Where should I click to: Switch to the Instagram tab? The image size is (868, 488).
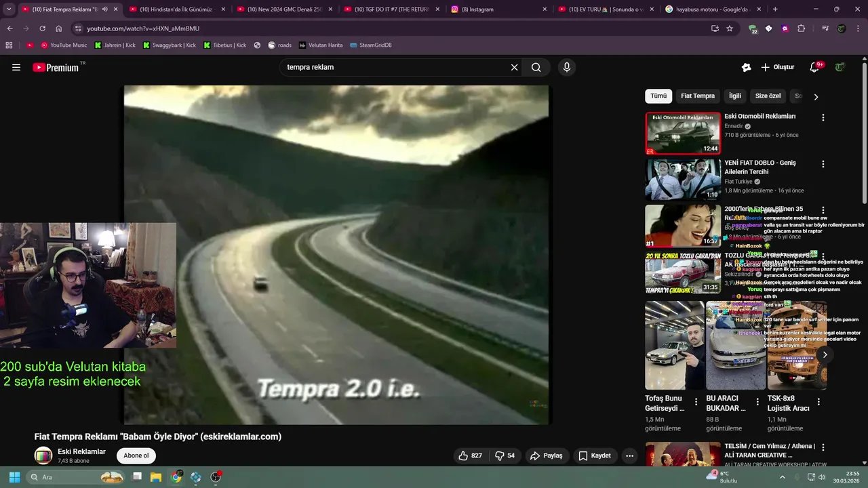(x=499, y=9)
